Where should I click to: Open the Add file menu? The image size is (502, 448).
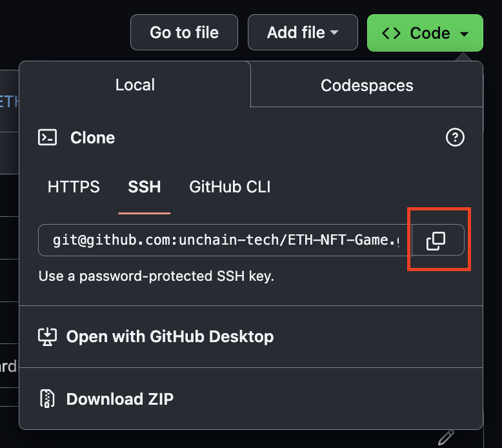tap(303, 32)
